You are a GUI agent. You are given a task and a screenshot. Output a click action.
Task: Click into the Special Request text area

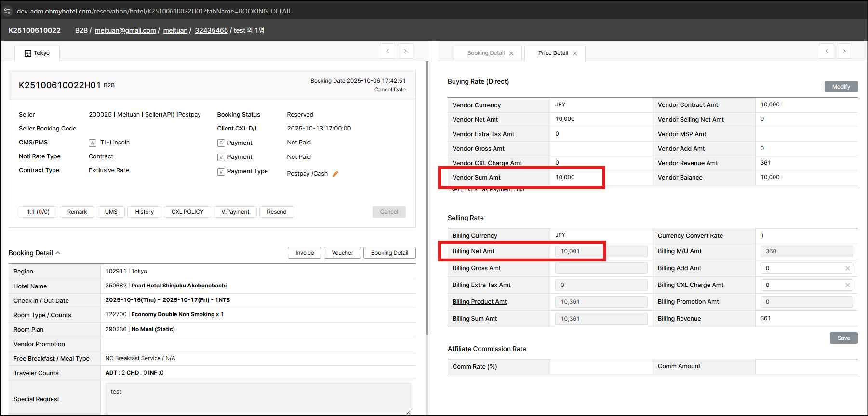[x=258, y=399]
